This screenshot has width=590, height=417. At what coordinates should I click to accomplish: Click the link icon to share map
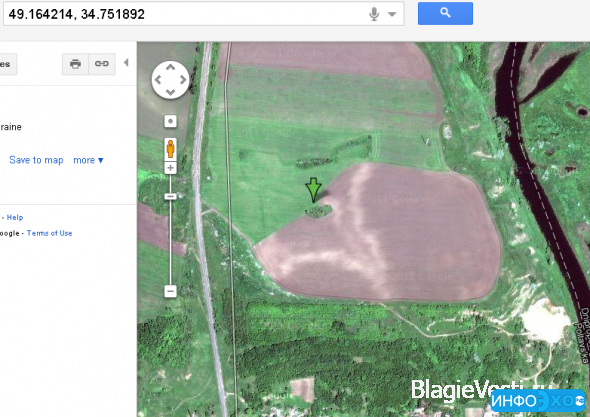point(102,64)
